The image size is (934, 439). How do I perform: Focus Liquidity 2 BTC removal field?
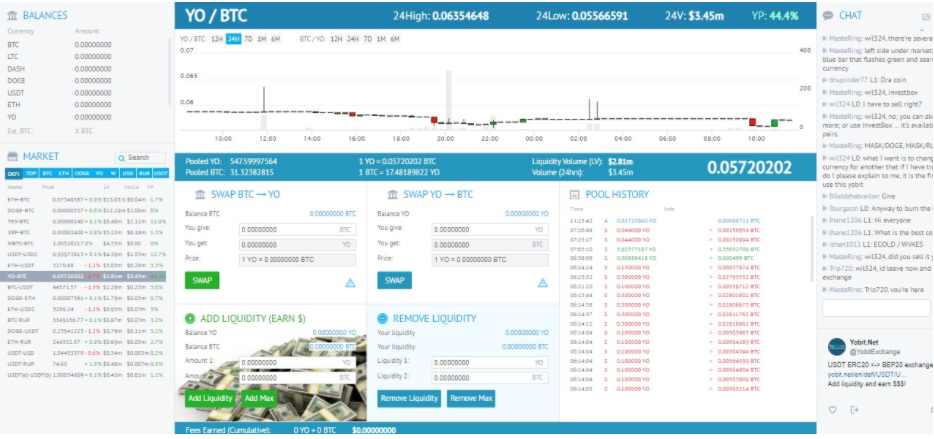pos(490,378)
